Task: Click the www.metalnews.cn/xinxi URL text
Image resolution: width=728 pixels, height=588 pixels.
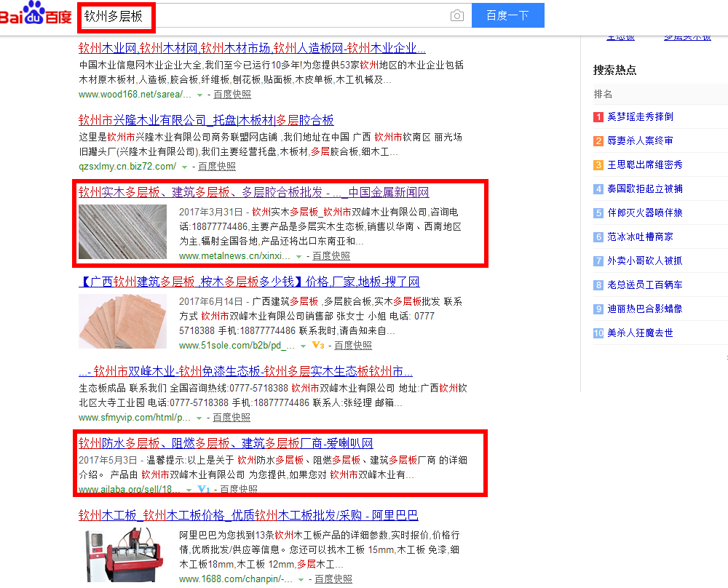Action: 235,255
